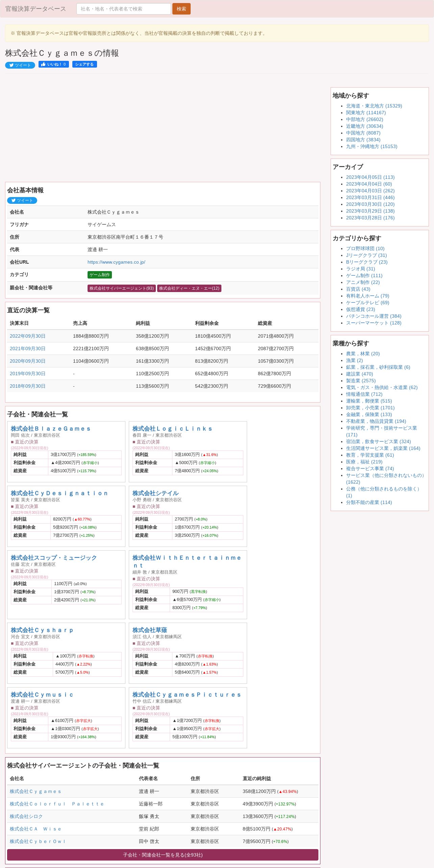Open category アニメ制作 (22)

(x=363, y=282)
